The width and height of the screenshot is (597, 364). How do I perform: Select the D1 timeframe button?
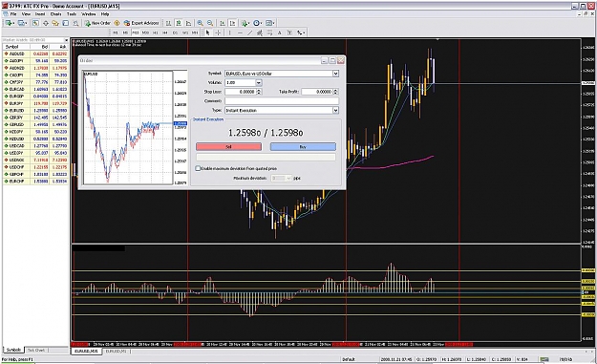coord(175,32)
